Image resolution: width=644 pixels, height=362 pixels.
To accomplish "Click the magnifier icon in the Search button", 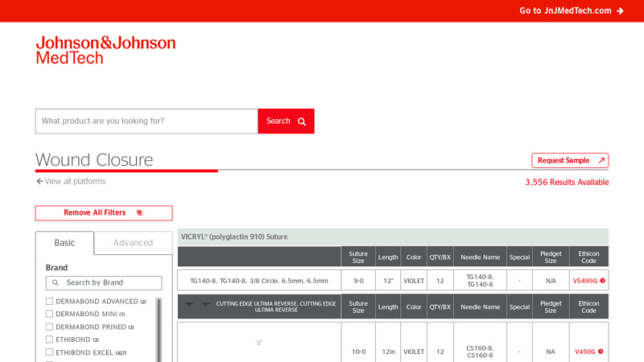I will tap(302, 121).
